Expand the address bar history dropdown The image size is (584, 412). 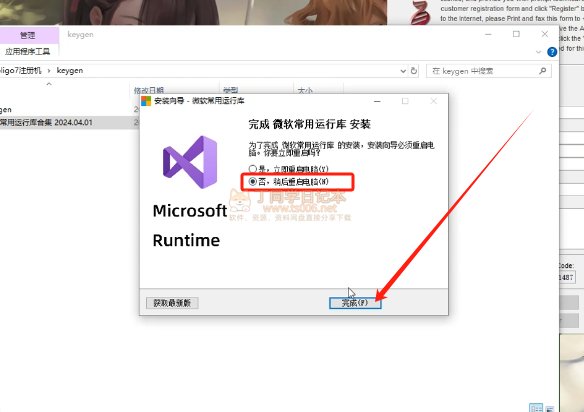[403, 71]
